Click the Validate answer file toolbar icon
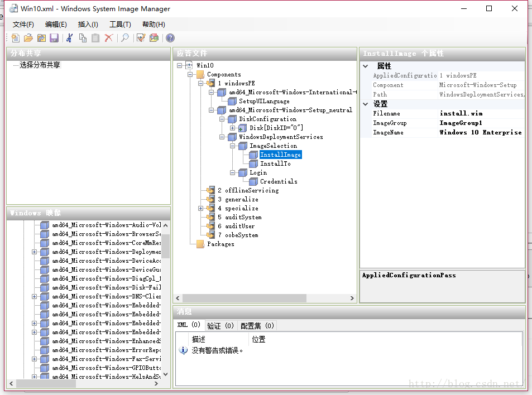The width and height of the screenshot is (532, 395). tap(141, 38)
